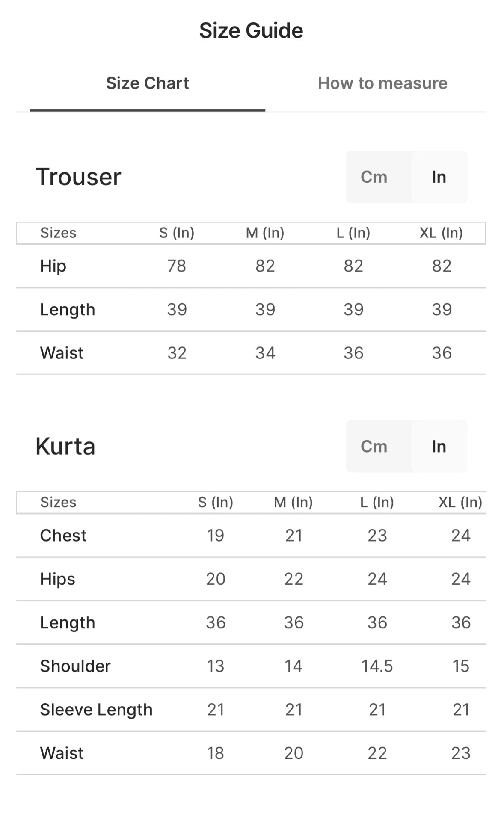Click the Shoulder row label in Kurta table
This screenshot has width=504, height=817.
75,666
